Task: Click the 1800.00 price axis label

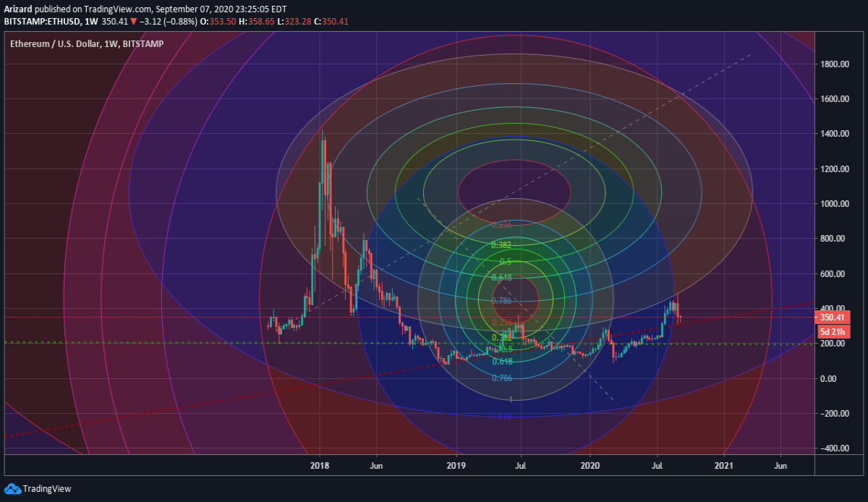Action: pos(833,64)
